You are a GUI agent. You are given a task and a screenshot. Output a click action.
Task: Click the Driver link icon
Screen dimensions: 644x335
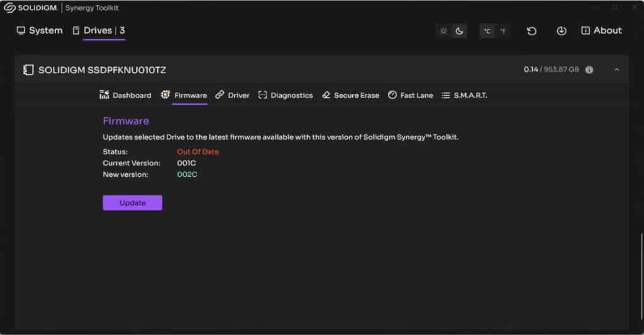pos(219,94)
